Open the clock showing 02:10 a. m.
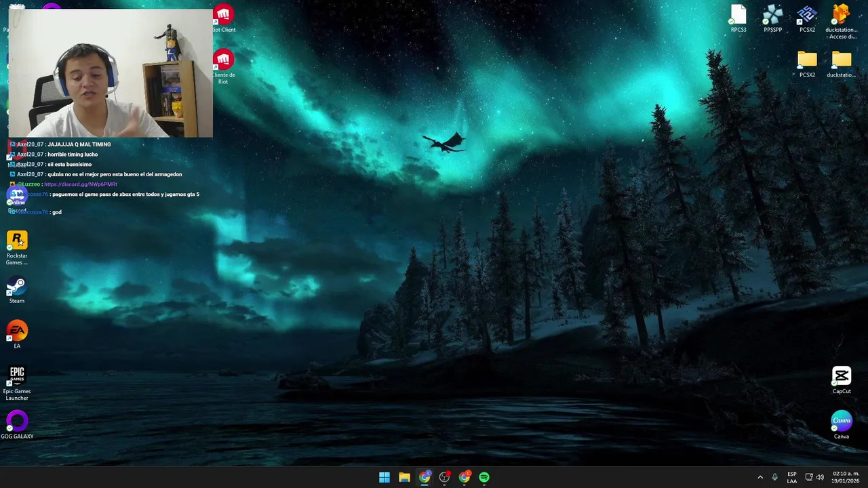The image size is (868, 488). (x=846, y=477)
